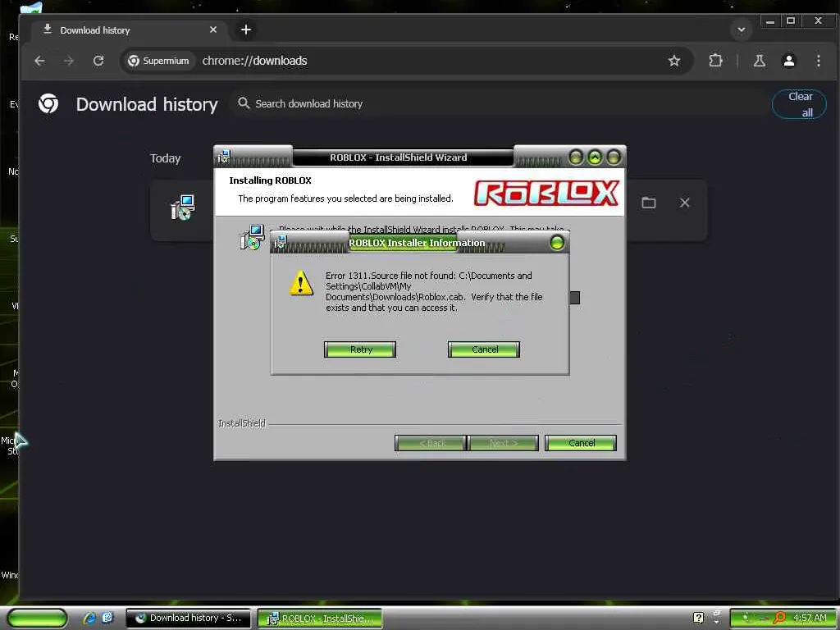Open the tab search dropdown chevron
The image size is (840, 630).
tap(742, 30)
